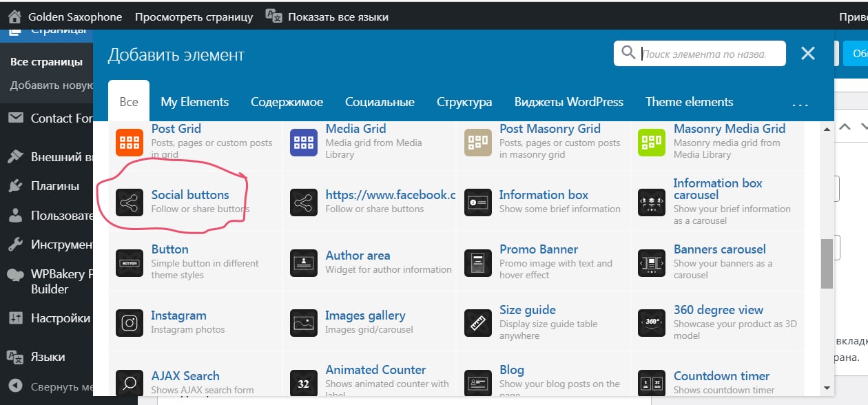This screenshot has height=405, width=868.
Task: Click the Size guide ruler icon
Action: tap(477, 324)
